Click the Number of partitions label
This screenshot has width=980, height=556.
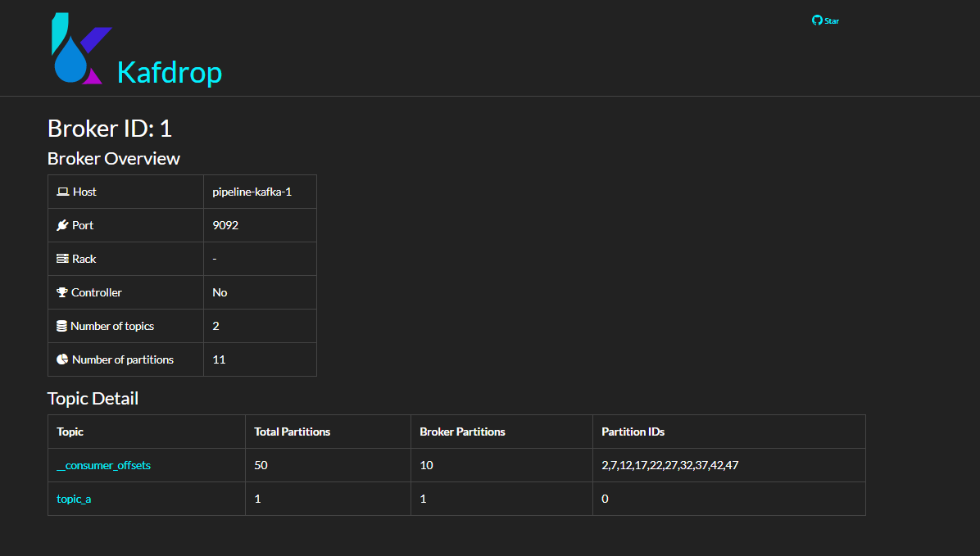point(123,359)
